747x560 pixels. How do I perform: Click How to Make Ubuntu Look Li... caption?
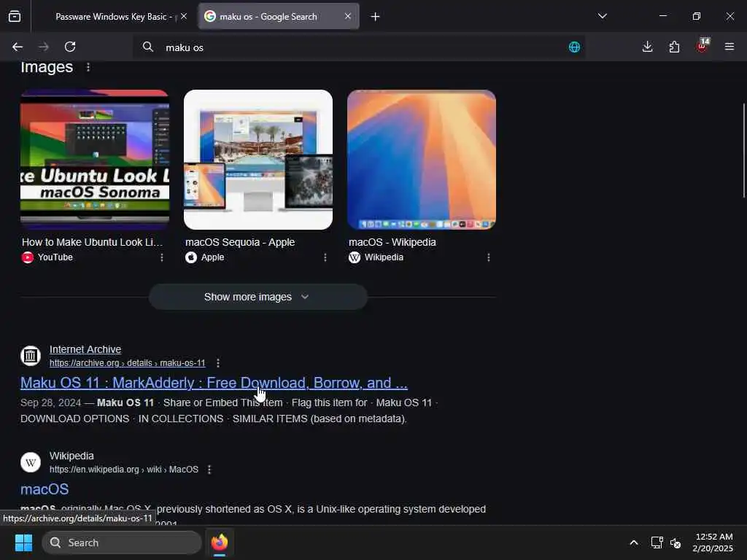(x=93, y=242)
